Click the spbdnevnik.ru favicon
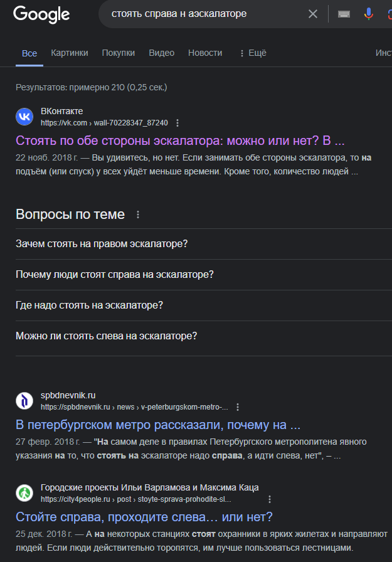The width and height of the screenshot is (392, 562). coord(24,401)
